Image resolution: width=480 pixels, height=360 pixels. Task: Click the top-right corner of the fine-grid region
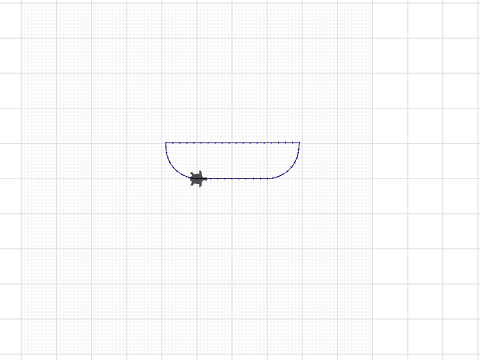(x=372, y=3)
